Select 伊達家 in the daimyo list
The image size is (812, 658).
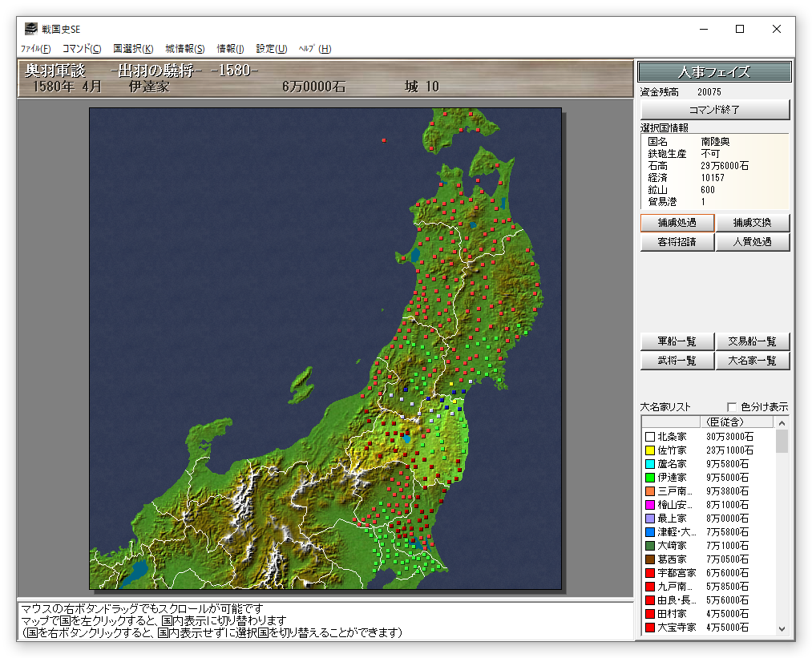click(672, 478)
